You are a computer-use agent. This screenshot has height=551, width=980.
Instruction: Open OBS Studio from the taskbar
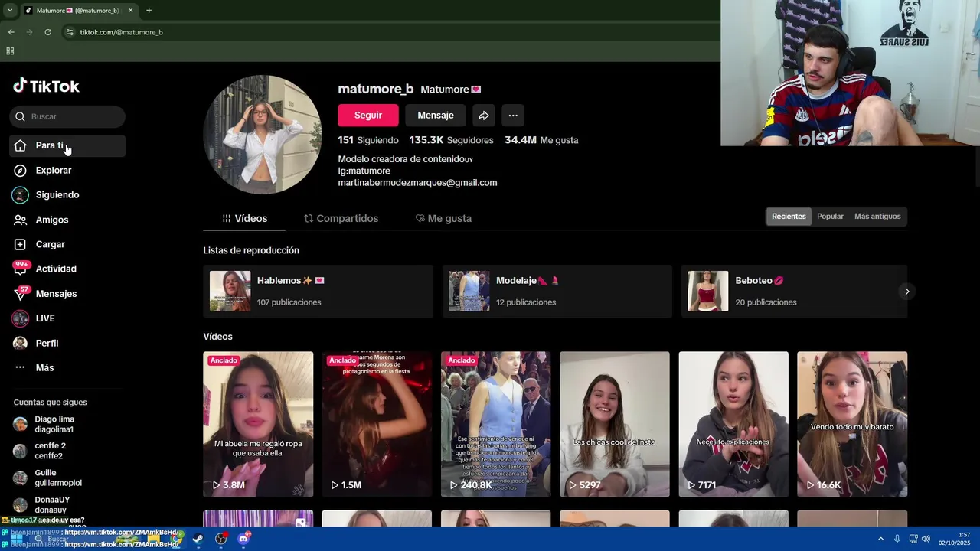[221, 539]
